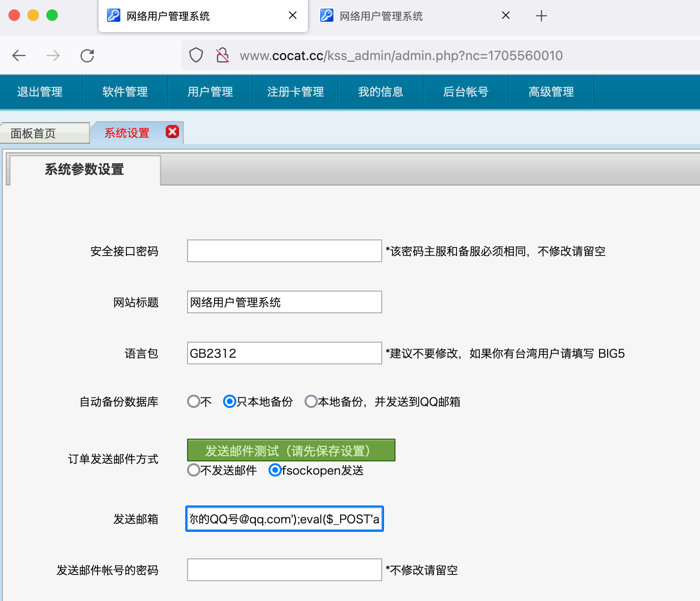Click the browser forward arrow
Screen dimensions: 700x601
[x=53, y=56]
